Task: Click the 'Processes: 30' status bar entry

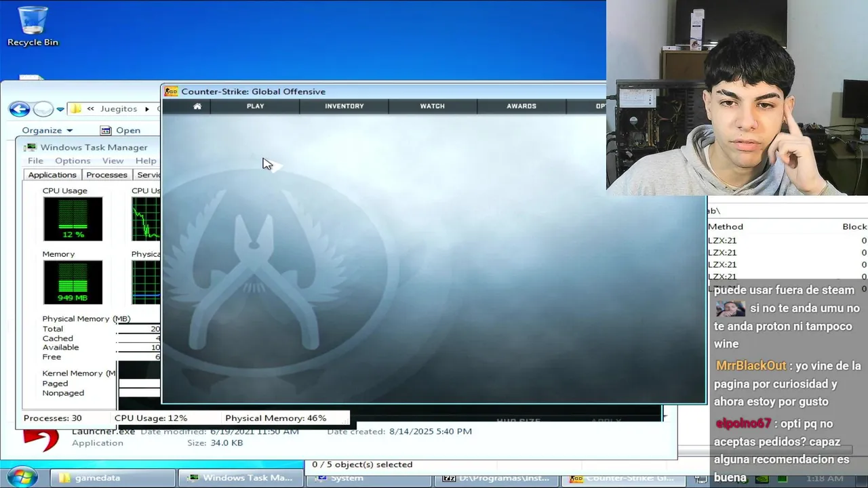Action: (52, 418)
